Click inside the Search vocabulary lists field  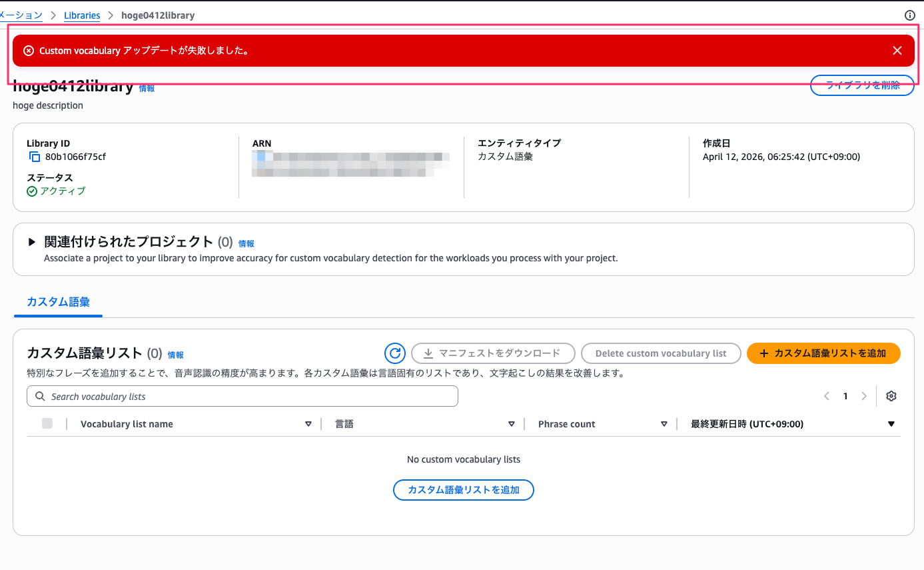click(200, 395)
